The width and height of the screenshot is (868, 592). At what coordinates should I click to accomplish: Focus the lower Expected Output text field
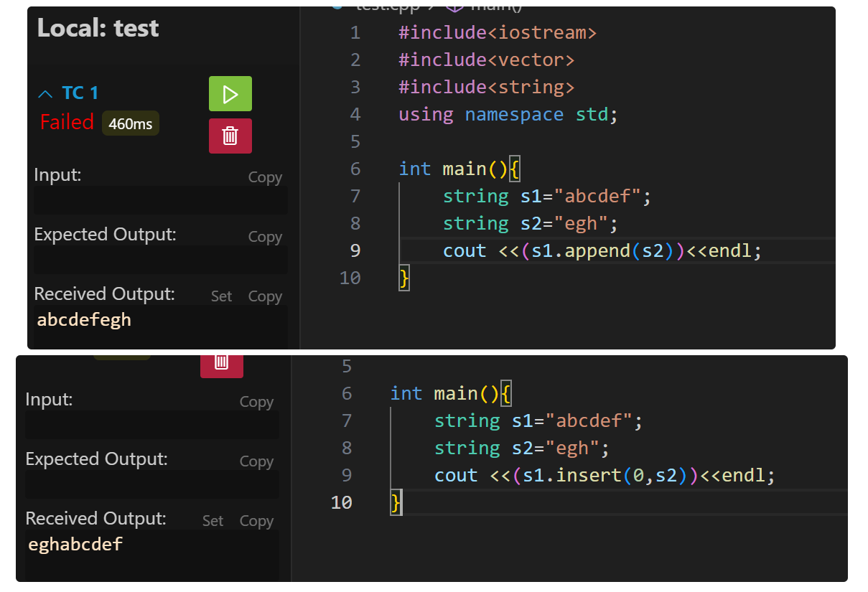[151, 484]
